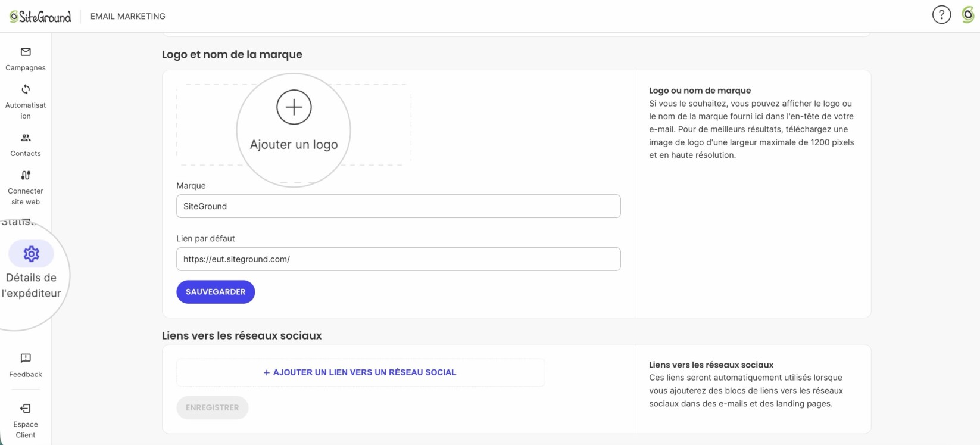Open Feedback speech bubble icon
Viewport: 980px width, 445px height.
(x=26, y=358)
